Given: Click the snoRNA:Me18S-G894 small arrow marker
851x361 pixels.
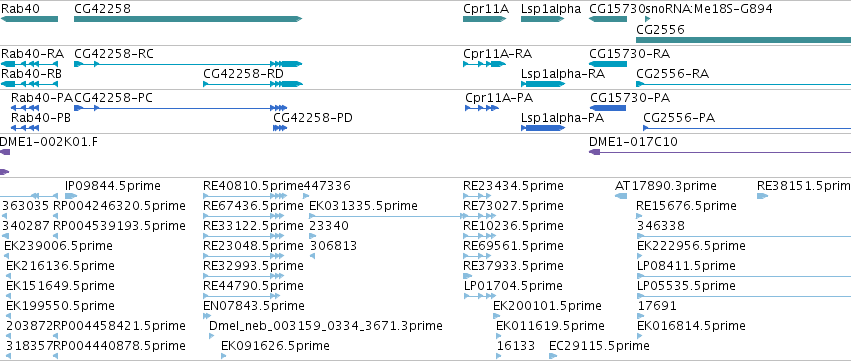Looking at the screenshot, I should tap(647, 19).
